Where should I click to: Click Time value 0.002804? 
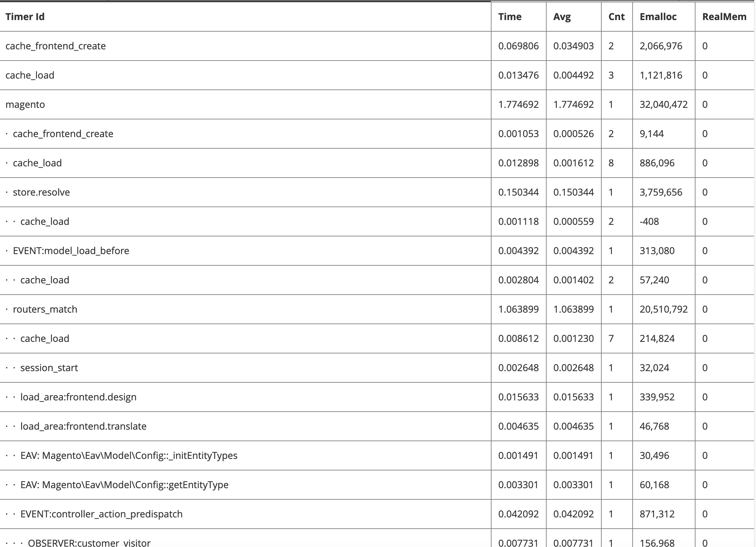pyautogui.click(x=518, y=280)
